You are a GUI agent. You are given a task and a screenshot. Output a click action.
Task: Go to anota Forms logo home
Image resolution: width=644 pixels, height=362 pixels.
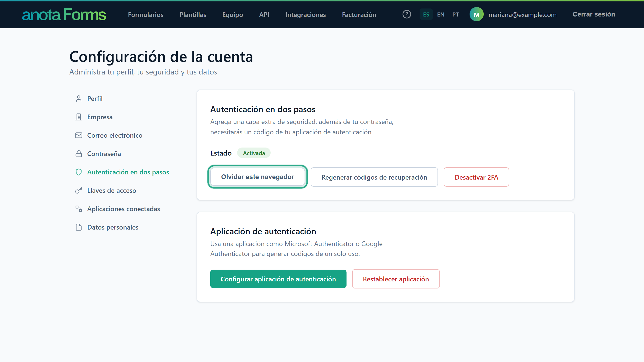(64, 15)
